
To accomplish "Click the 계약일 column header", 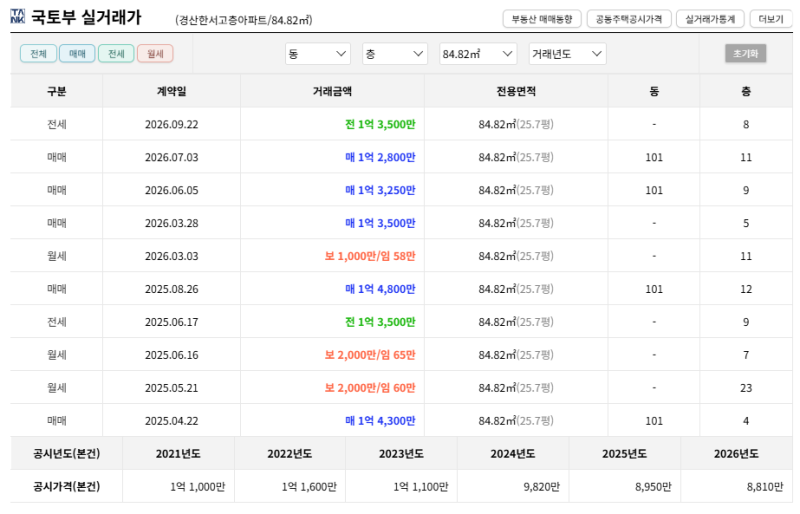I will [171, 91].
